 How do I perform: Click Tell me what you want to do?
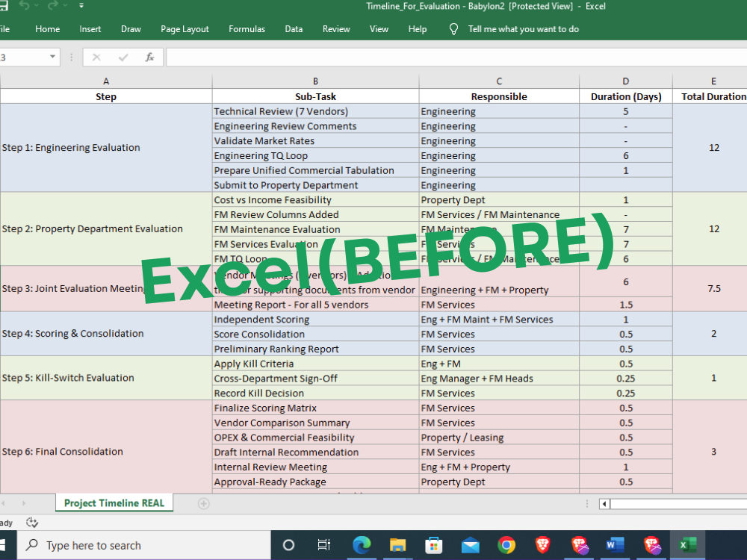[x=523, y=29]
